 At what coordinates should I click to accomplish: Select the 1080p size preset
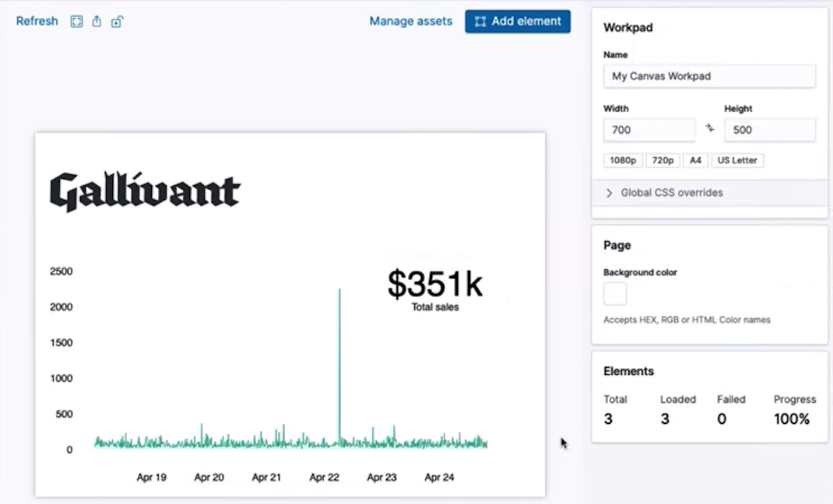[622, 160]
